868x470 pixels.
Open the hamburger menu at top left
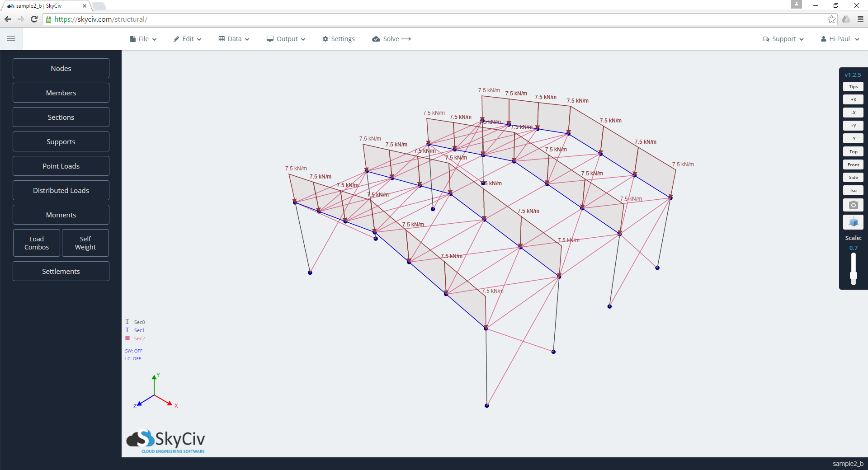pyautogui.click(x=11, y=38)
